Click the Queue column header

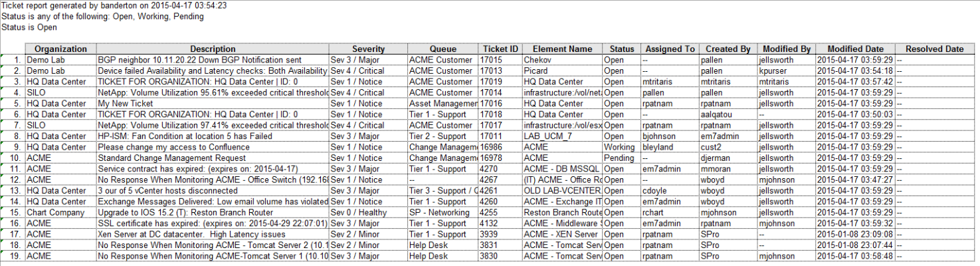click(x=442, y=49)
